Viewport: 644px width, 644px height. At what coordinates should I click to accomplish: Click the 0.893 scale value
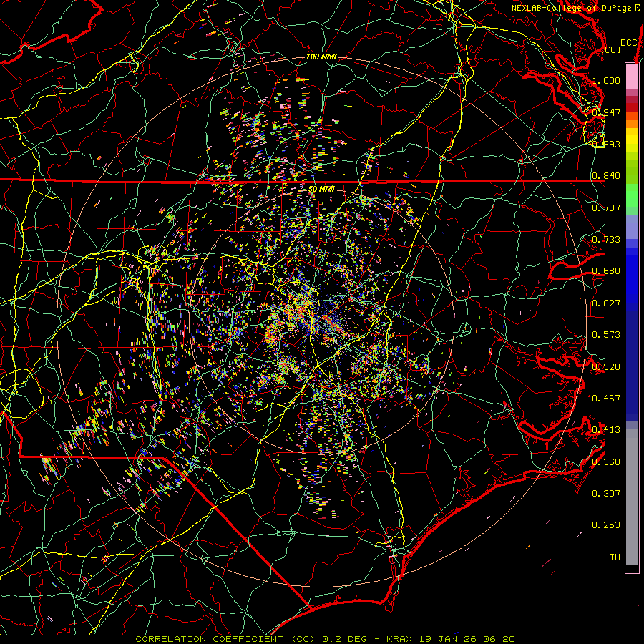tap(606, 144)
